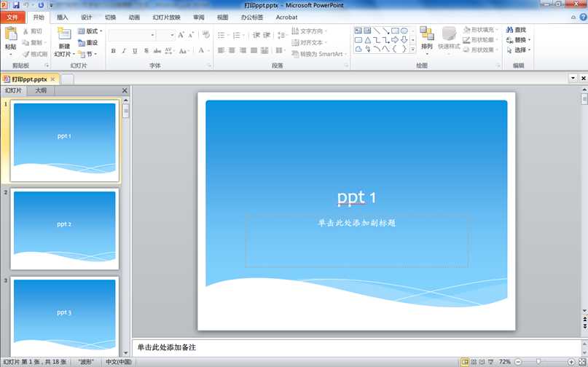The image size is (588, 367).
Task: Switch to the Acrobat tab
Action: click(x=286, y=17)
